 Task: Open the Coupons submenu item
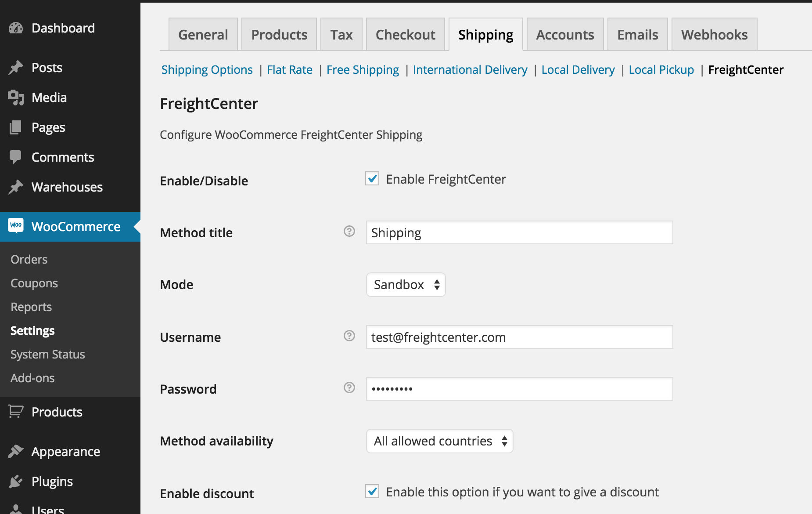click(34, 283)
